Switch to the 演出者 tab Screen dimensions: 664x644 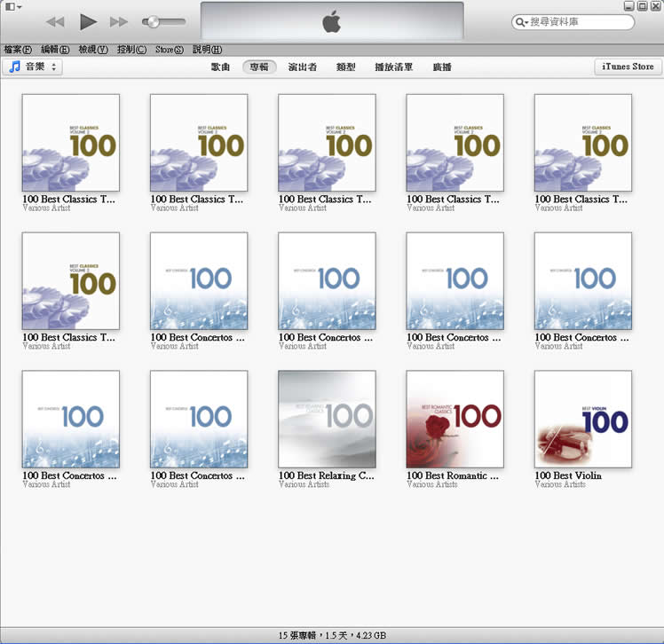coord(303,67)
